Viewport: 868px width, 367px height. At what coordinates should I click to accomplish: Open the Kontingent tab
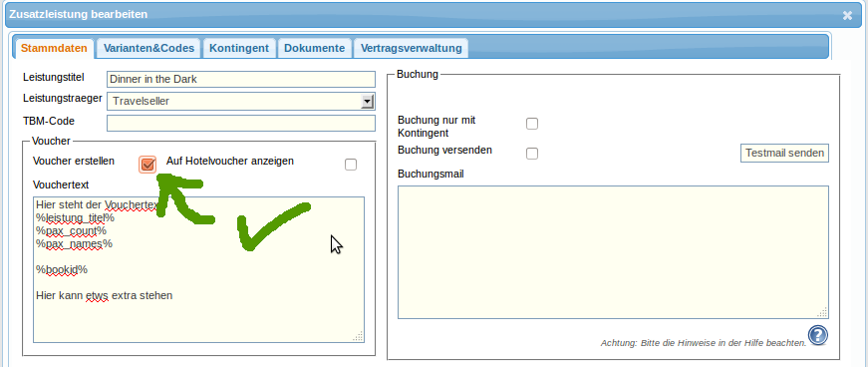[239, 48]
